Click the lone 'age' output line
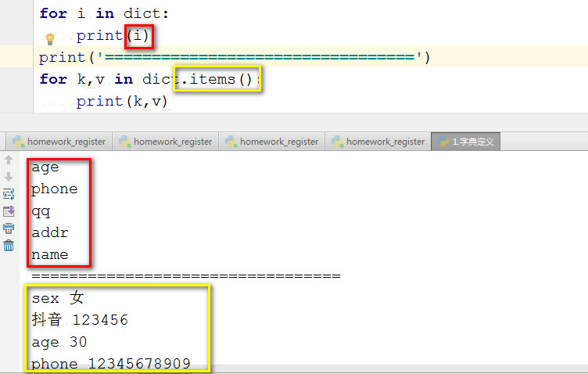The width and height of the screenshot is (588, 374). click(45, 167)
